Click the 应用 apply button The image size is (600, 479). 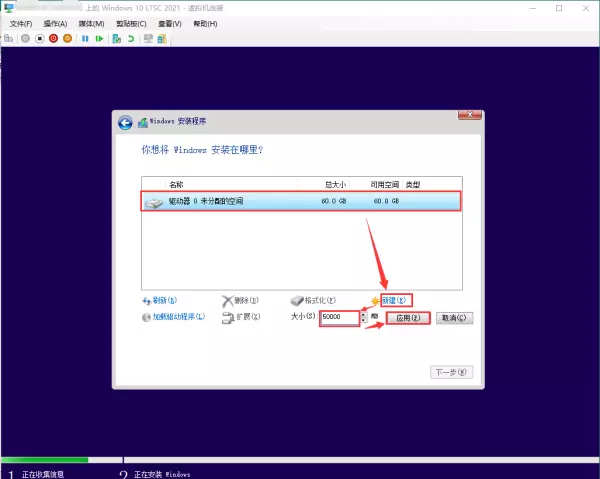click(408, 318)
